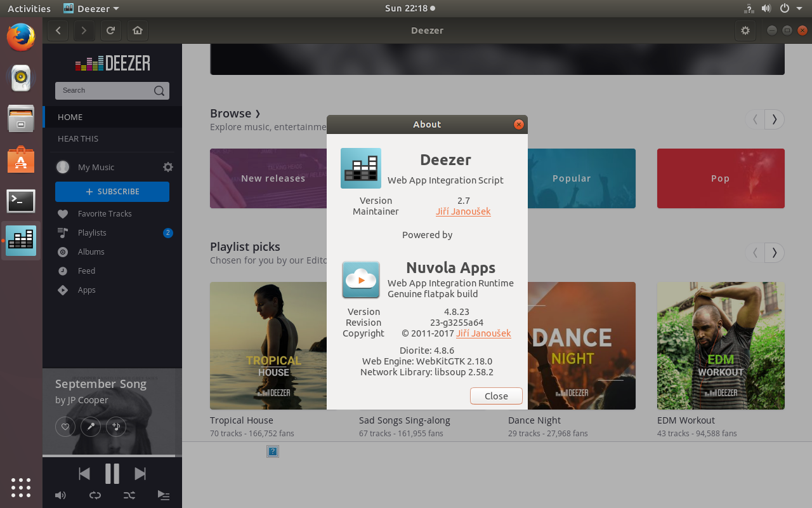Skip to the previous track
Viewport: 812px width, 508px height.
(x=84, y=473)
